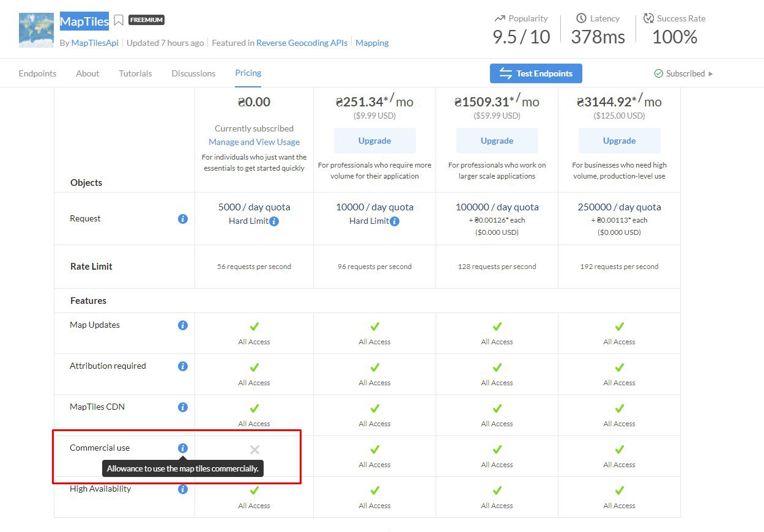Click Map Updates checkmark in the free plan

coord(254,327)
